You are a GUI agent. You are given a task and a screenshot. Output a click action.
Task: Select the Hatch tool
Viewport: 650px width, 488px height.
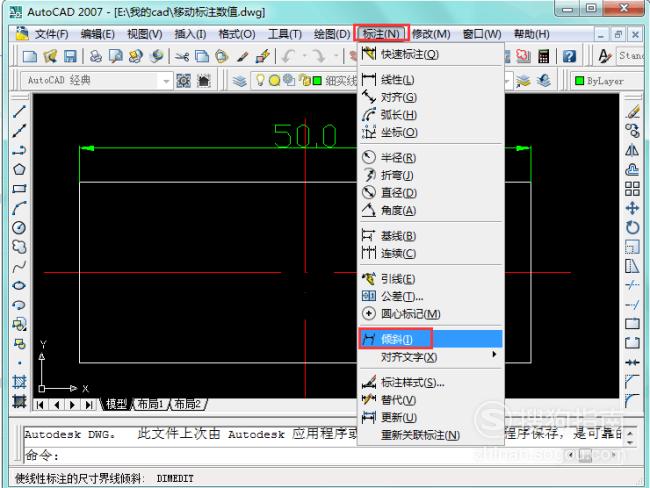coord(19,381)
